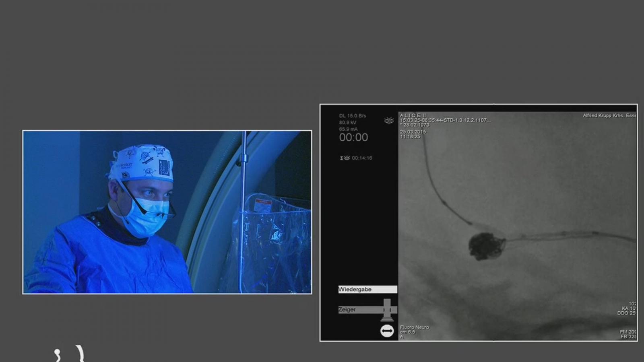Click the joystick icon beside Zeiger
The width and height of the screenshot is (644, 362).
(x=387, y=310)
